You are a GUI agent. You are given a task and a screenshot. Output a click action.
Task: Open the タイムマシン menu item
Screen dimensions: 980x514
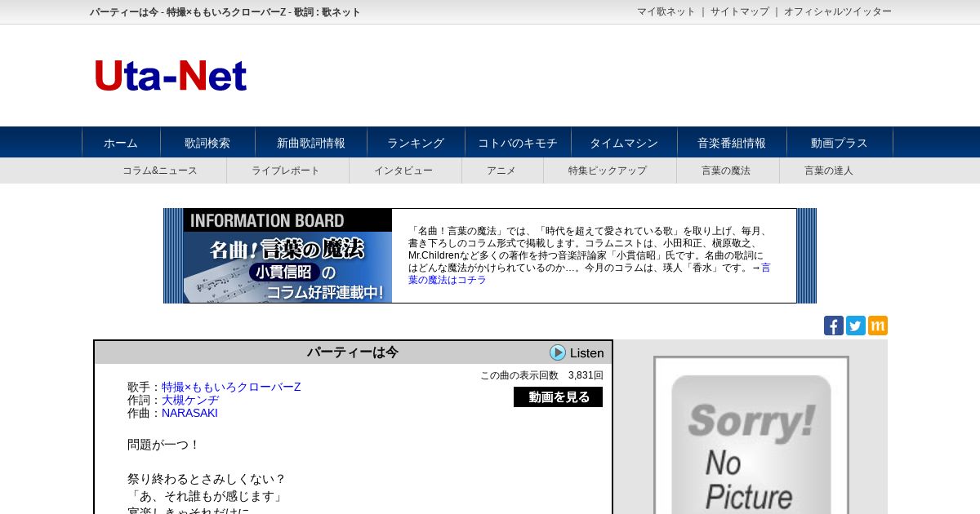tap(624, 143)
